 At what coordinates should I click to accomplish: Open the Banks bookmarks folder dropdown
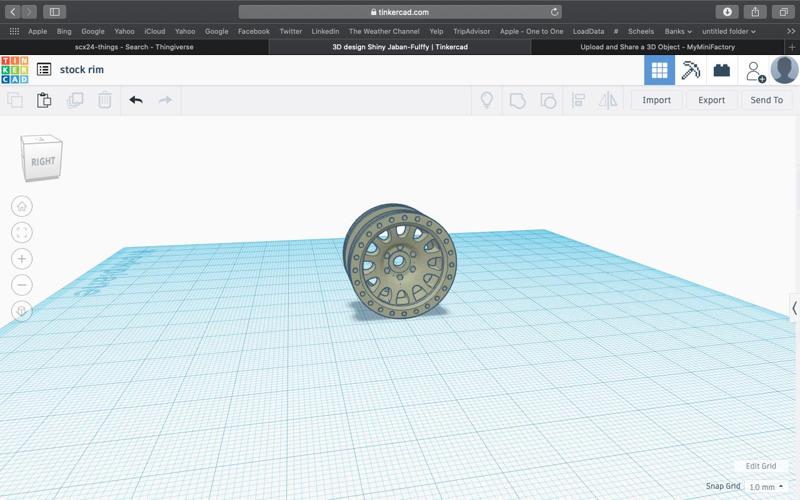click(678, 31)
